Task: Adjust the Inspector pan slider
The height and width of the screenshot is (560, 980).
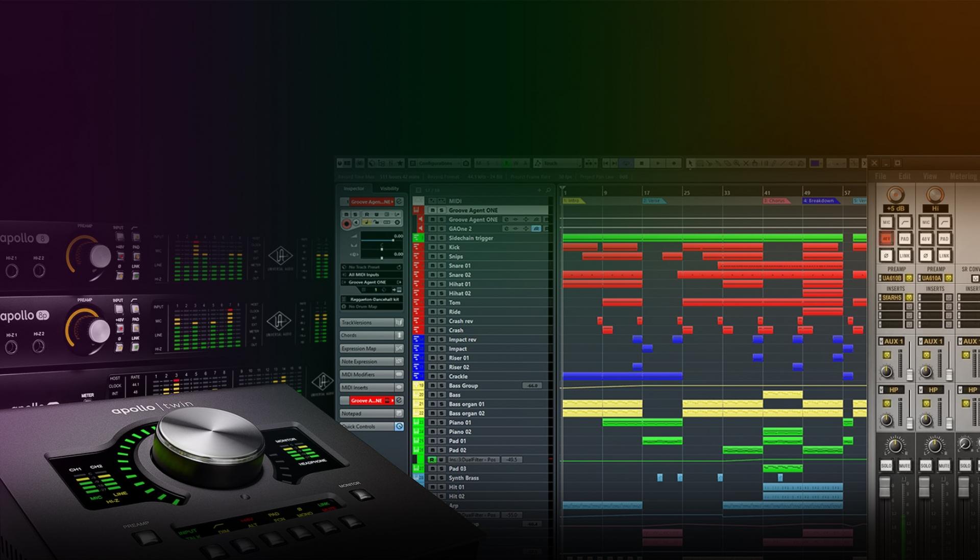Action: 382,249
